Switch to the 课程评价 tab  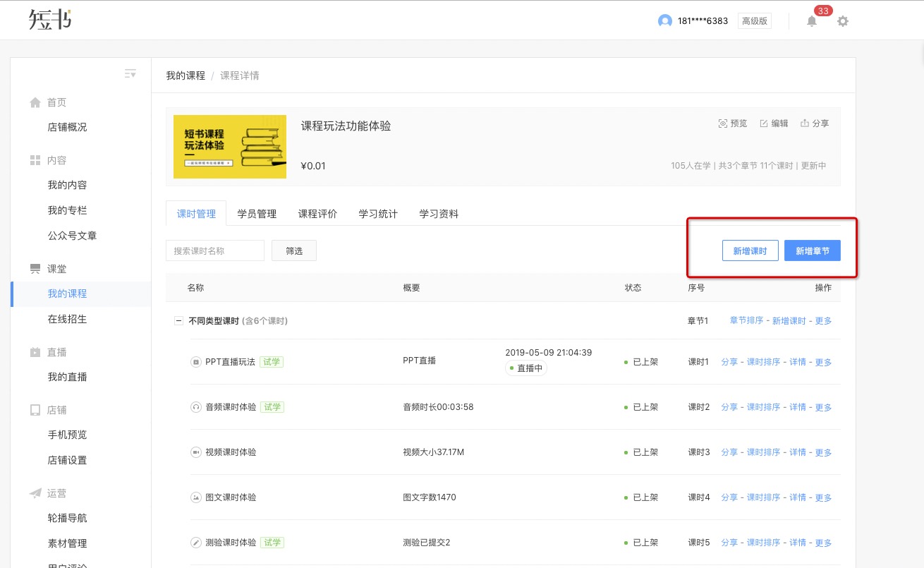pyautogui.click(x=317, y=214)
